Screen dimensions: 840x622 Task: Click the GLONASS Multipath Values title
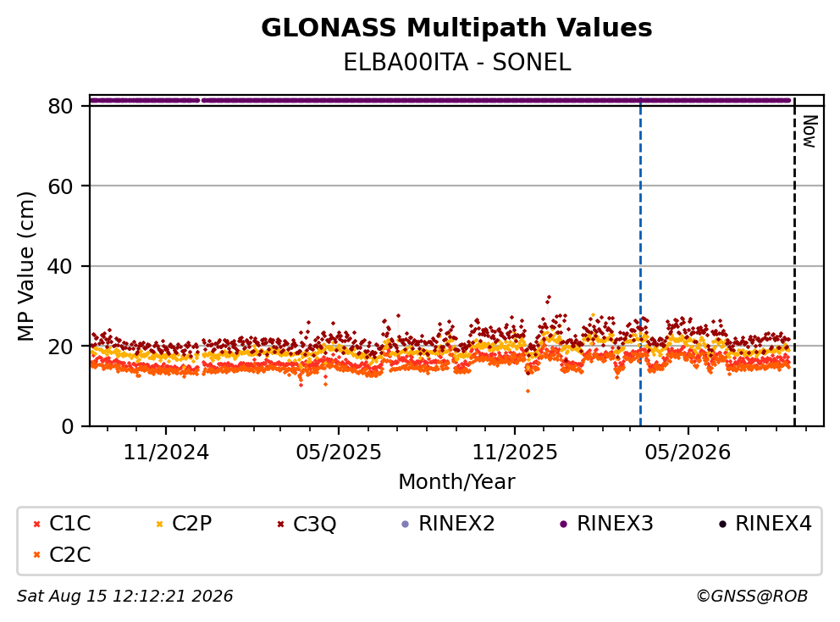point(456,27)
